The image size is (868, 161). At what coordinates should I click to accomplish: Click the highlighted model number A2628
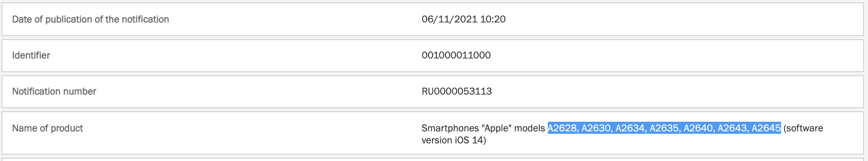click(x=562, y=128)
